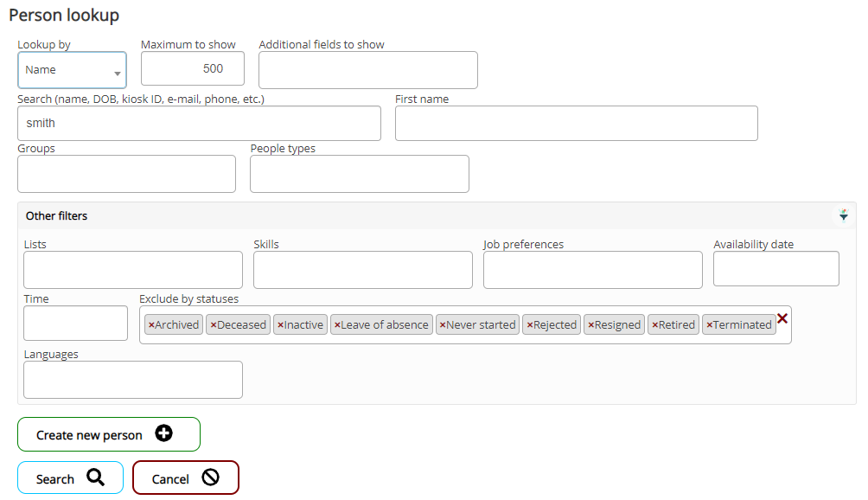
Task: Remove the Rejected status tag
Action: coord(530,325)
